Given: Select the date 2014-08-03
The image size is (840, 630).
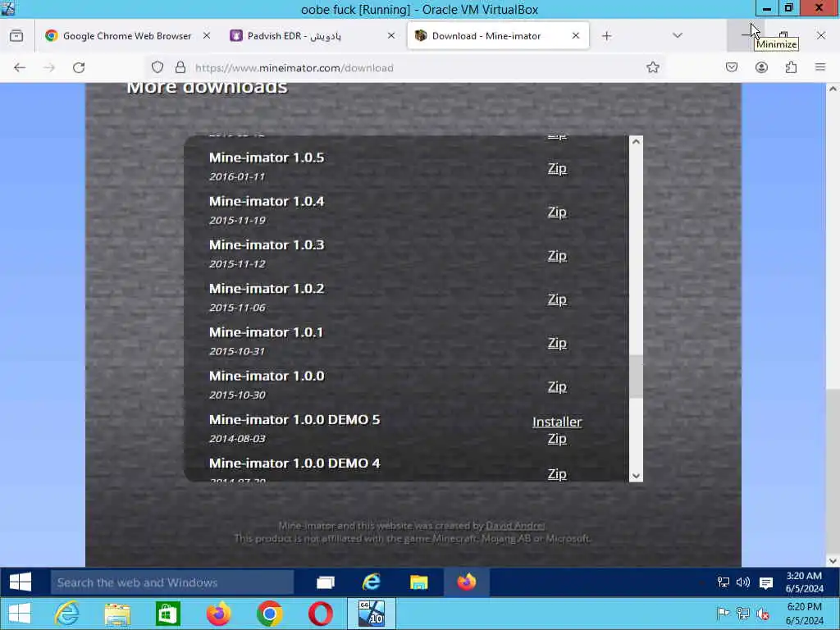Looking at the screenshot, I should pyautogui.click(x=237, y=439).
